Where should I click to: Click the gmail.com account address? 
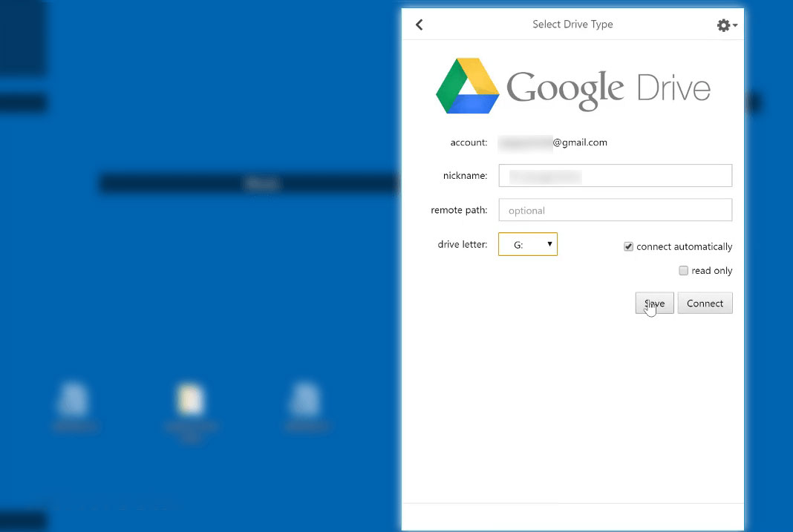553,142
